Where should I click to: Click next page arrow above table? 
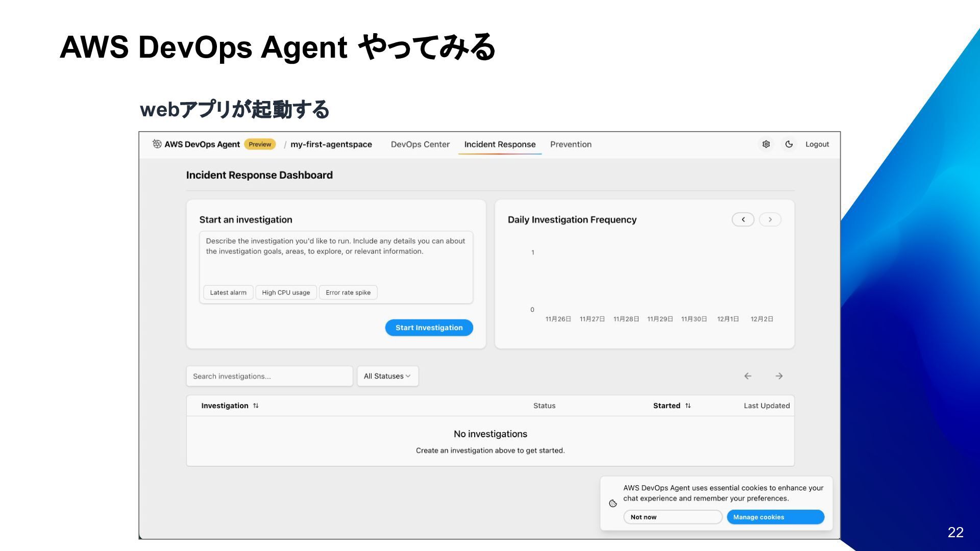coord(779,376)
